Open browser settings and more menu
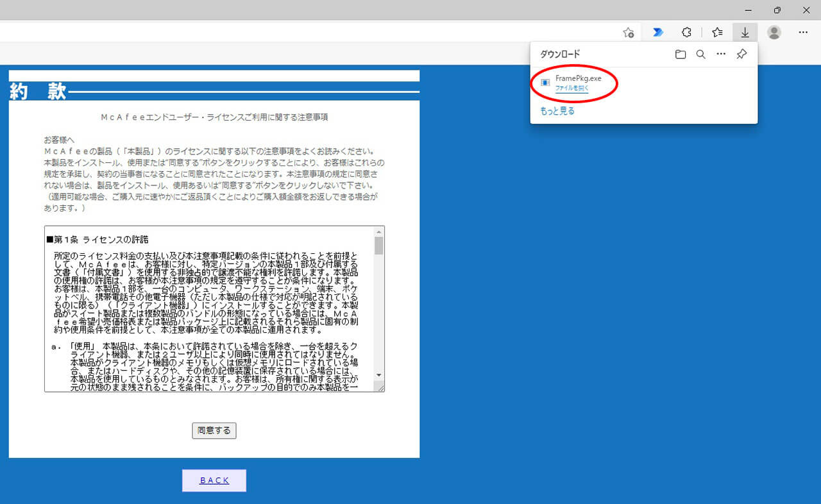 803,32
